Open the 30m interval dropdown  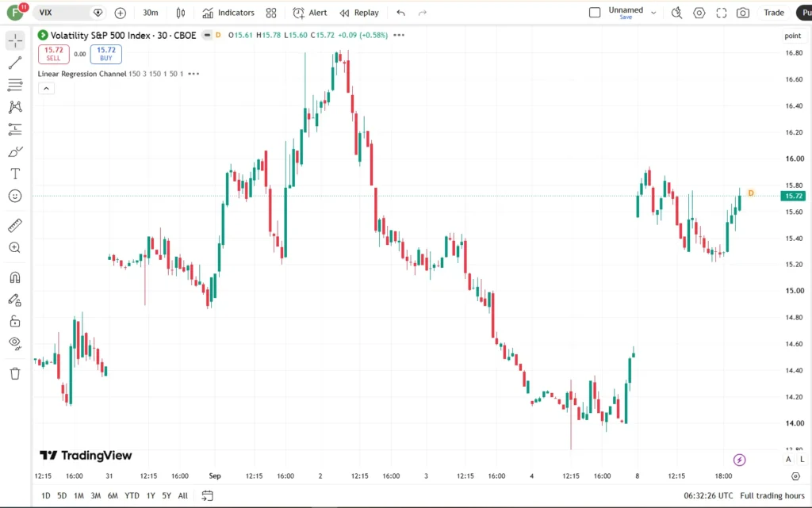point(151,13)
